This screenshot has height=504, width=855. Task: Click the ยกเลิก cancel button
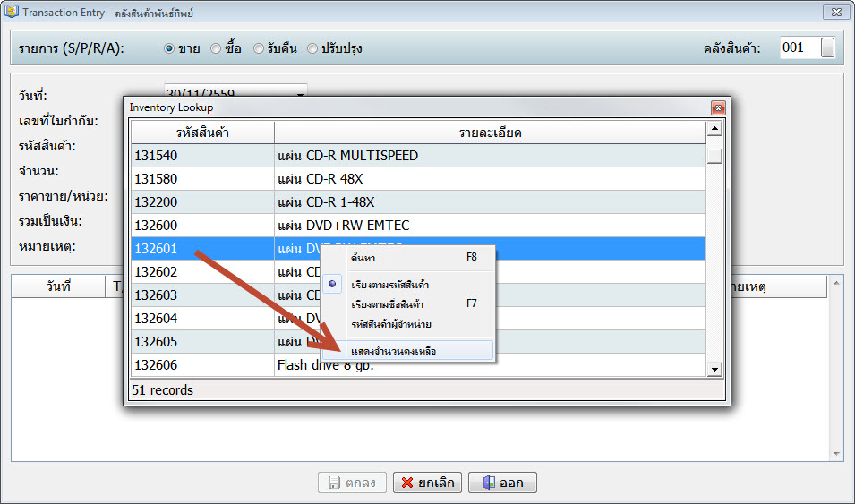pyautogui.click(x=427, y=483)
